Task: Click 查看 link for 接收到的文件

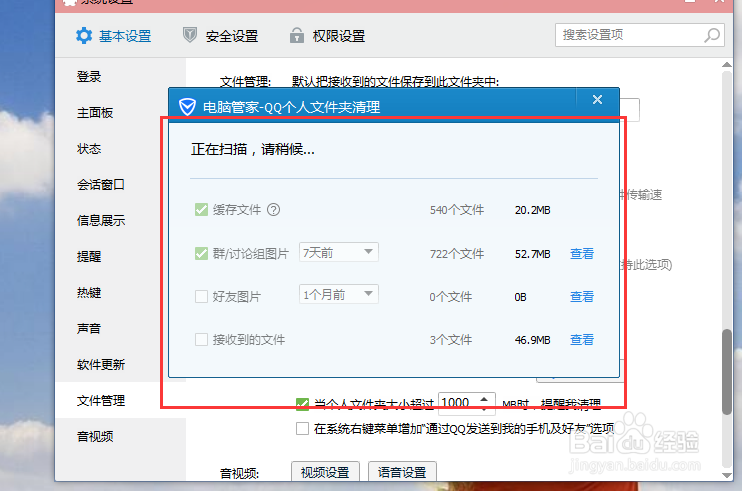Action: pos(582,340)
